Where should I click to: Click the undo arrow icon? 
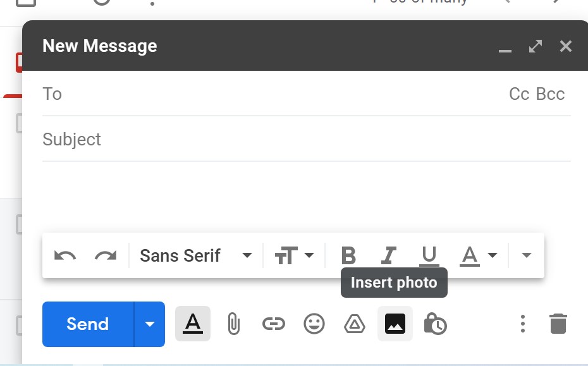[65, 255]
